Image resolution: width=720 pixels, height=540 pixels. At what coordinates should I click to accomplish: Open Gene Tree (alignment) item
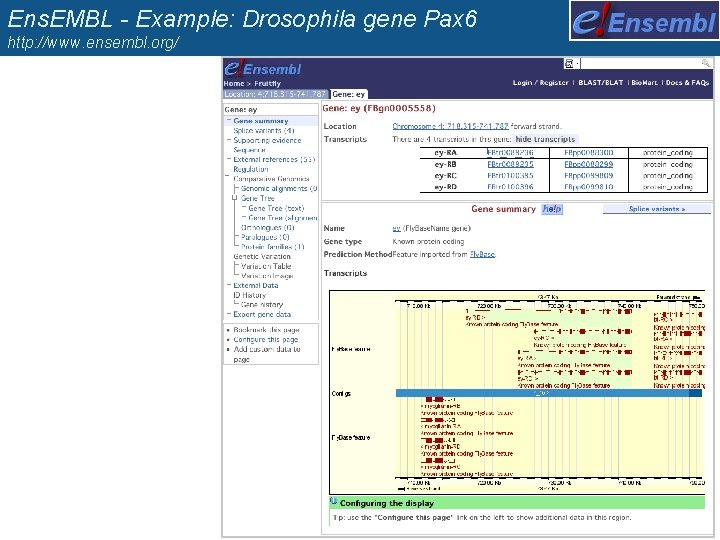click(282, 218)
